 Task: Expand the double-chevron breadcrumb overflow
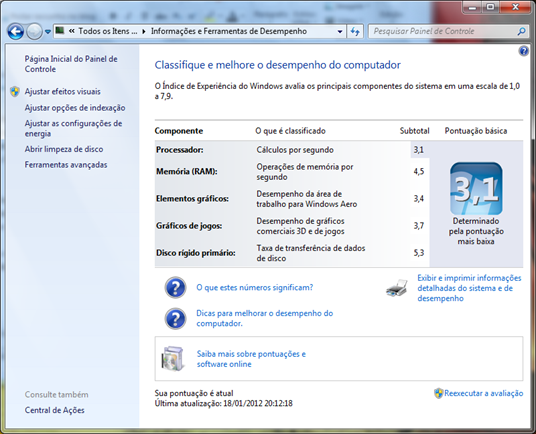[72, 31]
